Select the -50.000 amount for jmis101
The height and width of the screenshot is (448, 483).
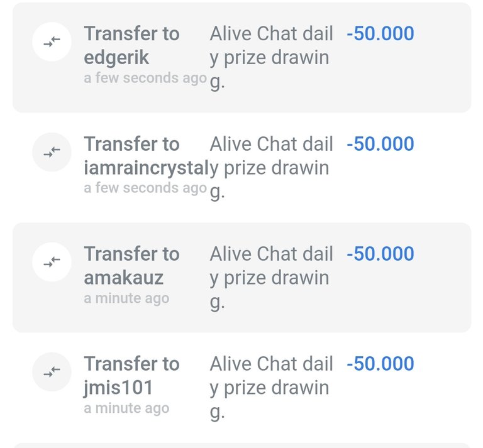[380, 363]
